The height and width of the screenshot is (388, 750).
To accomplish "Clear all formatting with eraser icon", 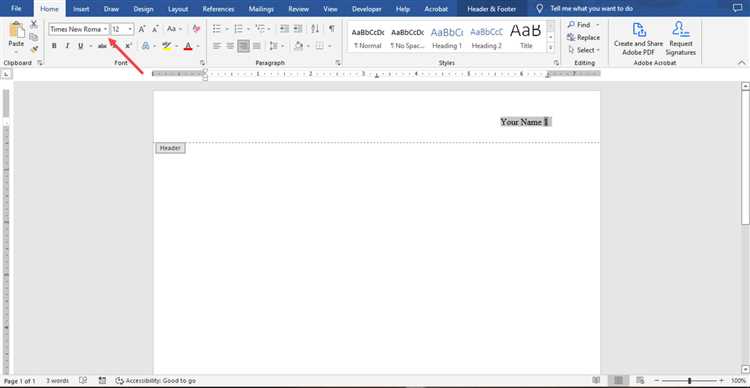I will pos(196,29).
